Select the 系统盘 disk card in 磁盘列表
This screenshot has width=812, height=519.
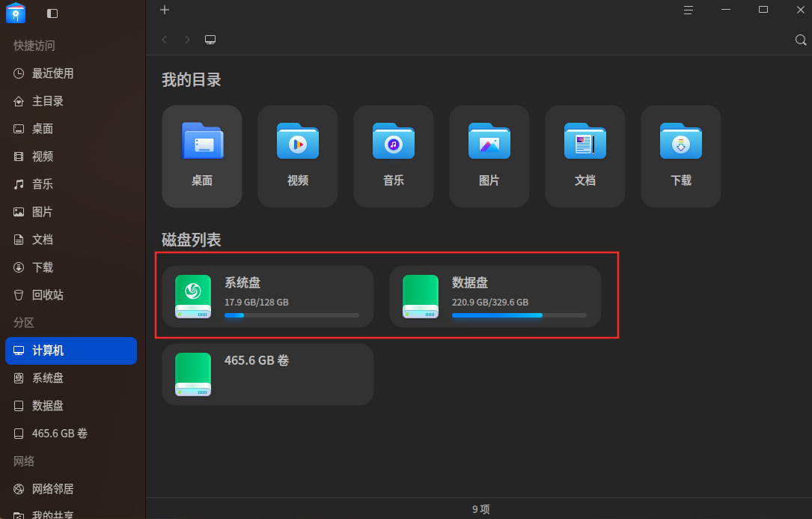pos(268,297)
